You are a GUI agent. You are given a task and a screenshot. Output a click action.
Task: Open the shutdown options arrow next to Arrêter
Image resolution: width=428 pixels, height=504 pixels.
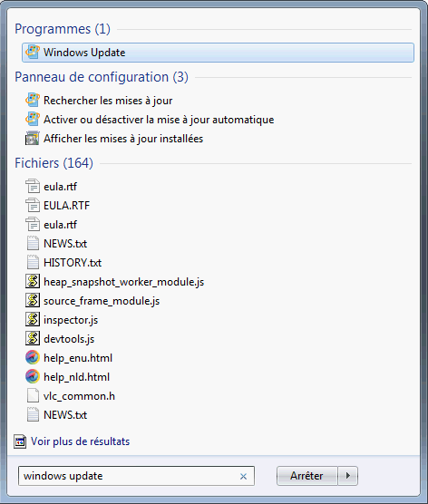(x=348, y=476)
